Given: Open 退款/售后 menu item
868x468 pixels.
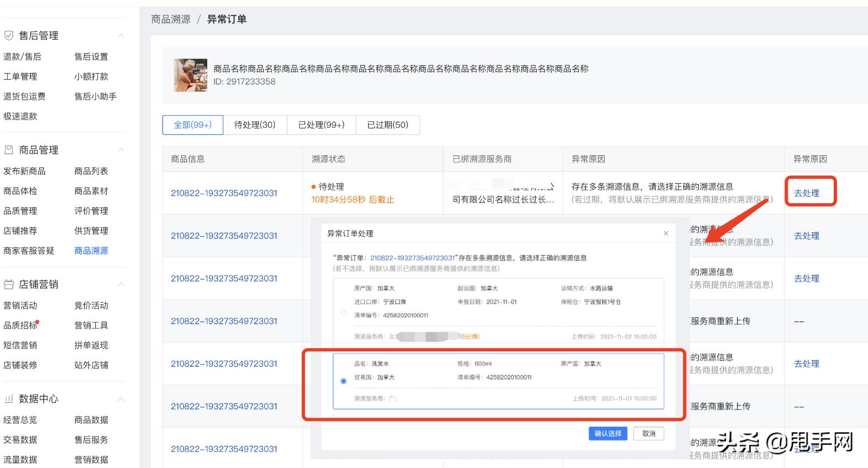Looking at the screenshot, I should tap(22, 56).
